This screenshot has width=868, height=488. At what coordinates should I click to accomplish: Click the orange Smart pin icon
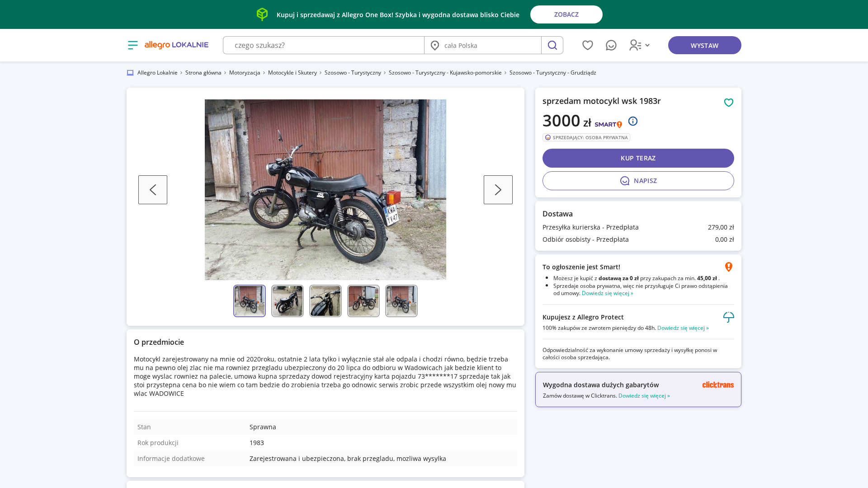[729, 267]
